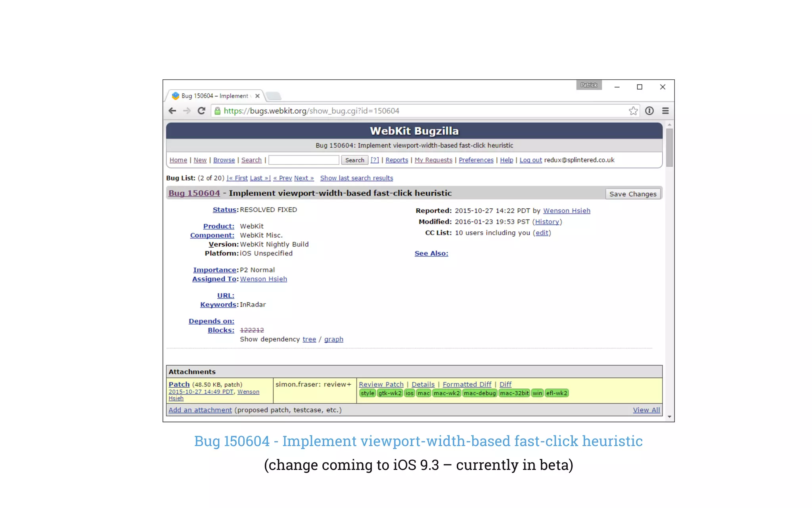Open the Chrome hamburger menu
812x508 pixels.
click(x=665, y=111)
